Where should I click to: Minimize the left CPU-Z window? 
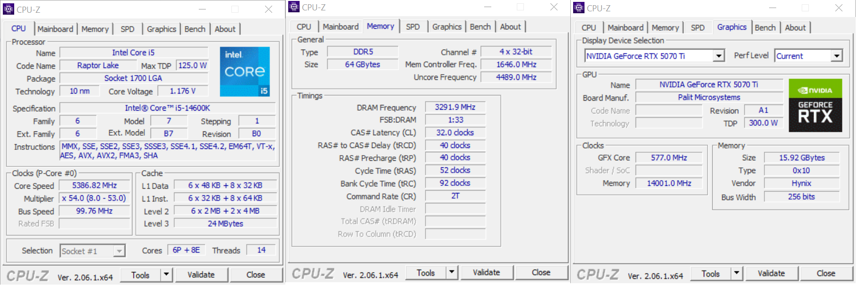click(202, 9)
